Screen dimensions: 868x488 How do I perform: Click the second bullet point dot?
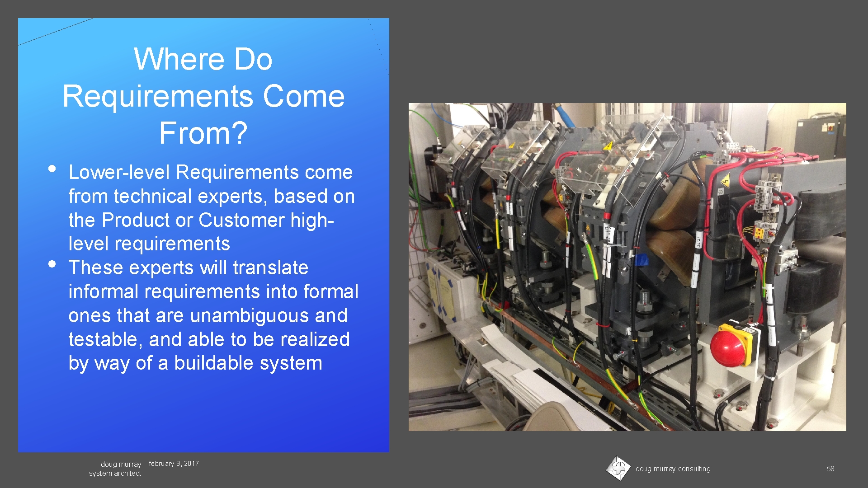click(52, 264)
